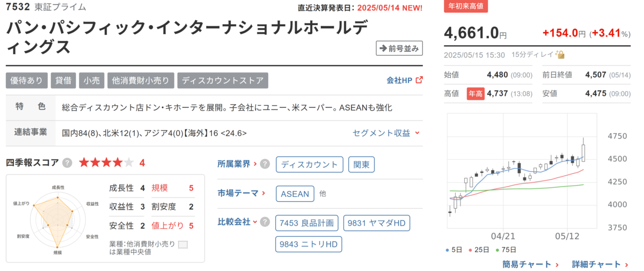The height and width of the screenshot is (271, 644).
Task: Click the 年初来高値 badge
Action: tap(466, 7)
